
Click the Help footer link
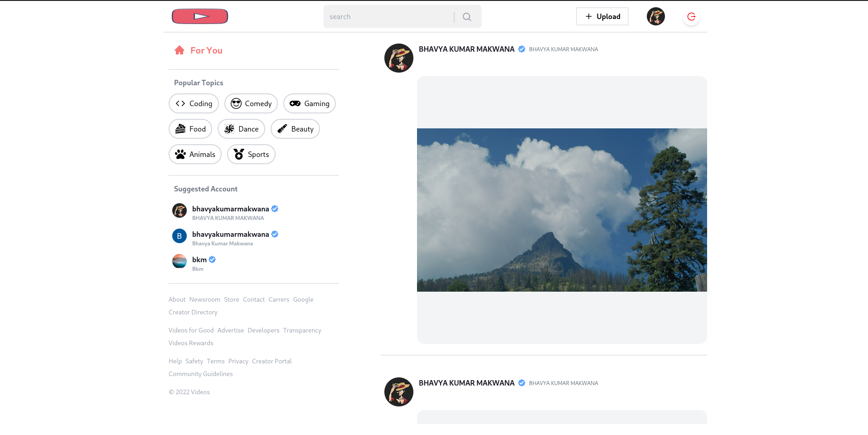(x=175, y=361)
